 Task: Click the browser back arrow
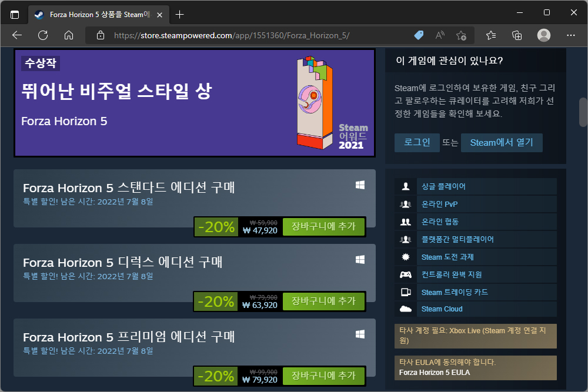(x=17, y=35)
